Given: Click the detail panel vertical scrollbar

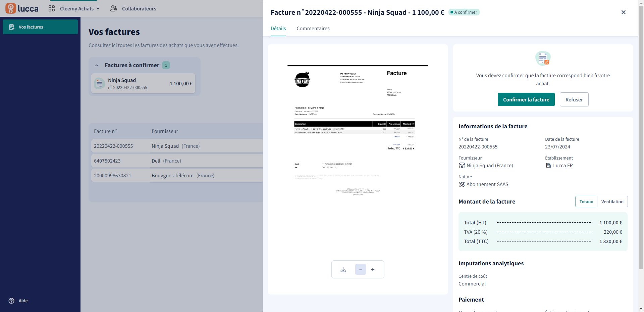Looking at the screenshot, I should coord(641,138).
